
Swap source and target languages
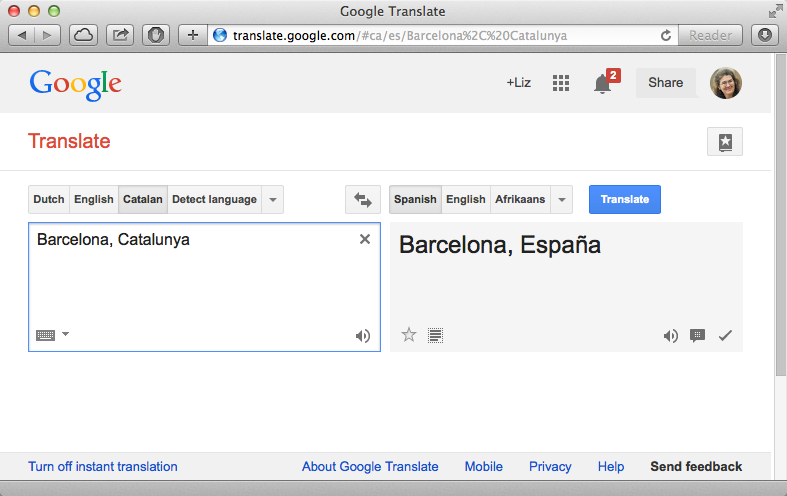pyautogui.click(x=362, y=199)
